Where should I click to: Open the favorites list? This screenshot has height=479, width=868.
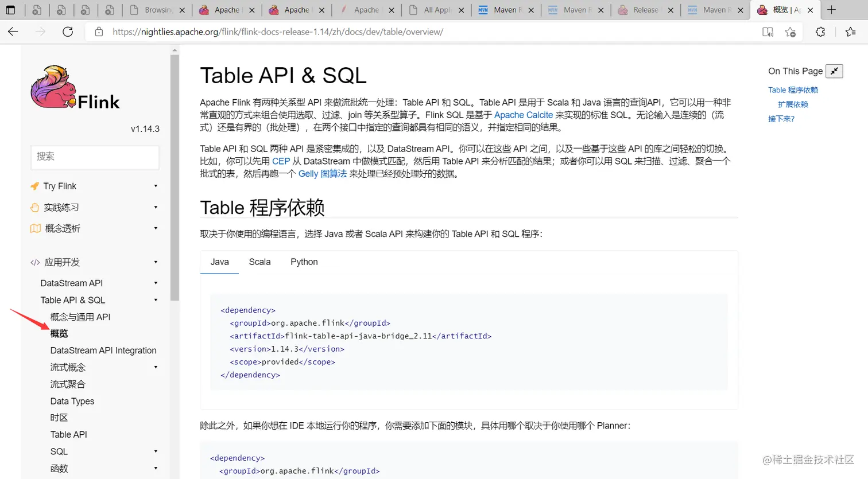point(851,32)
